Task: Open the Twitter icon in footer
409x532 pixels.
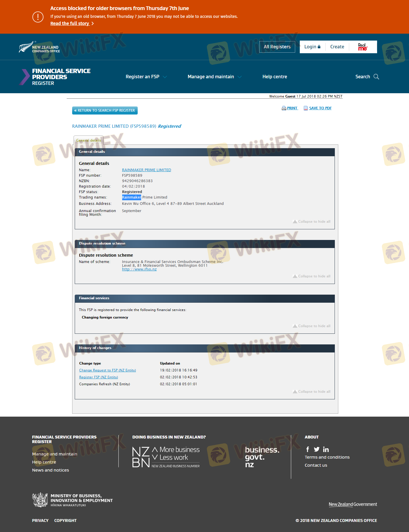Action: pos(316,449)
